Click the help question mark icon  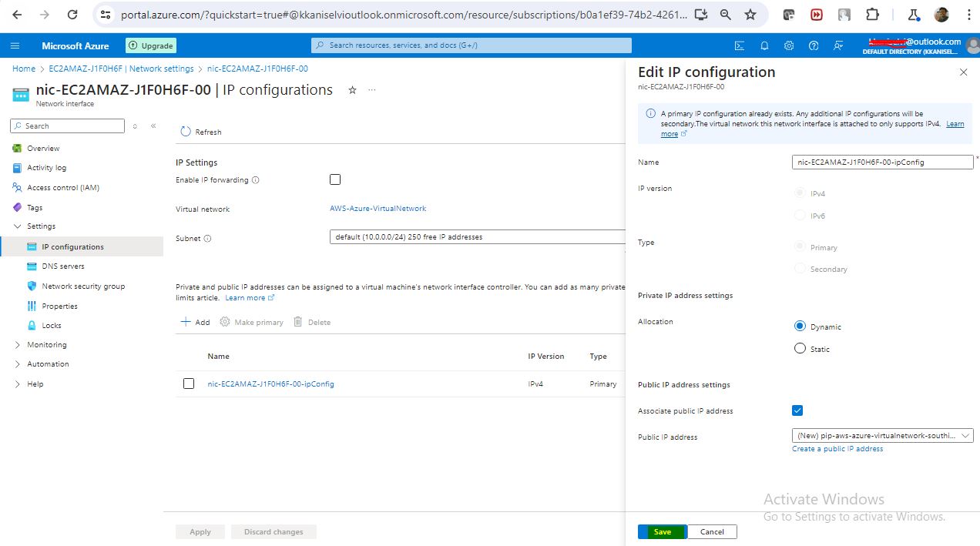[x=814, y=45]
